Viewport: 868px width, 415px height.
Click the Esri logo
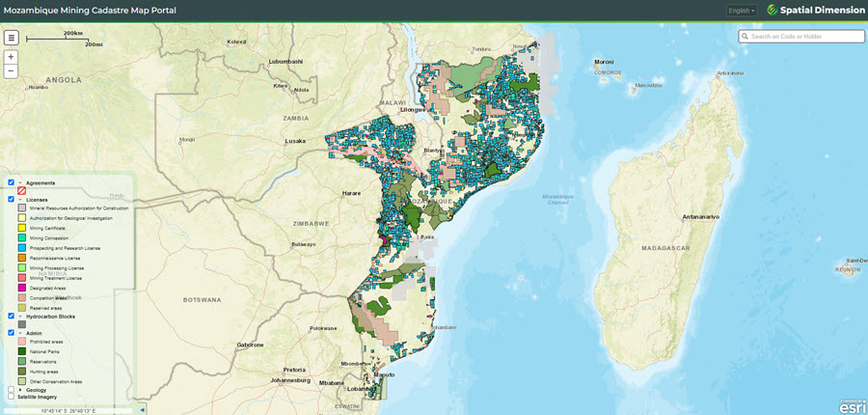852,405
